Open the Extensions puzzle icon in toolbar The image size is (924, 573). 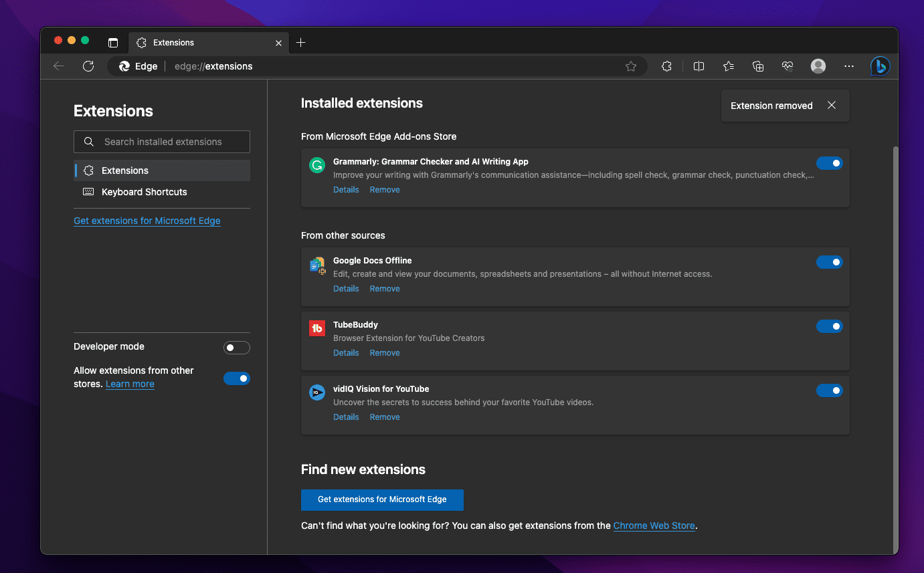pyautogui.click(x=666, y=66)
